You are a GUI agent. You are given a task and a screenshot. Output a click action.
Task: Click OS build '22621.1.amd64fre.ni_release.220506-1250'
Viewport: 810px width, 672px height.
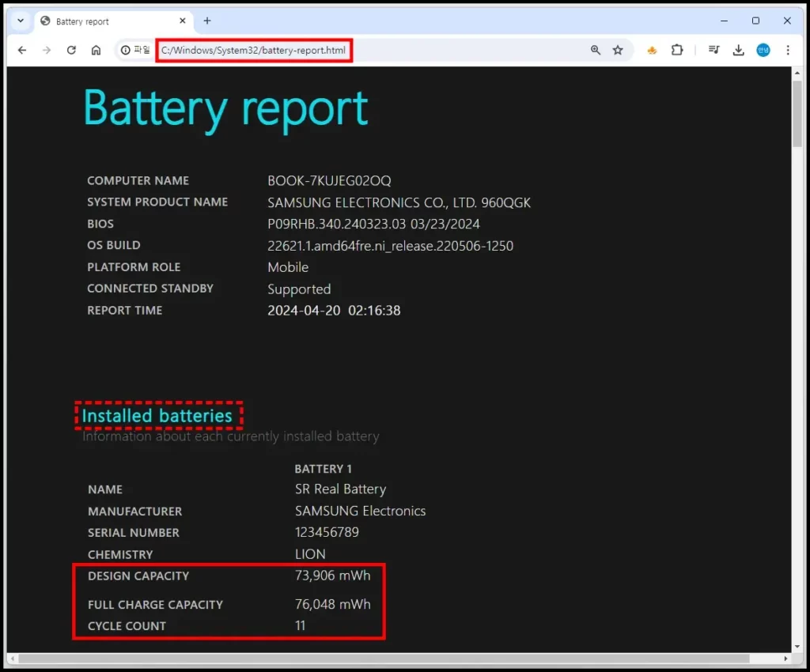391,246
